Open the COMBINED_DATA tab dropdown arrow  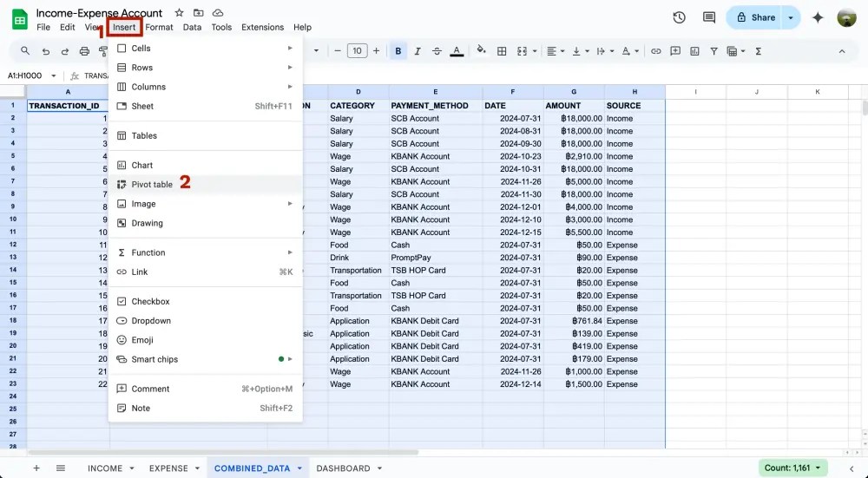pyautogui.click(x=299, y=468)
